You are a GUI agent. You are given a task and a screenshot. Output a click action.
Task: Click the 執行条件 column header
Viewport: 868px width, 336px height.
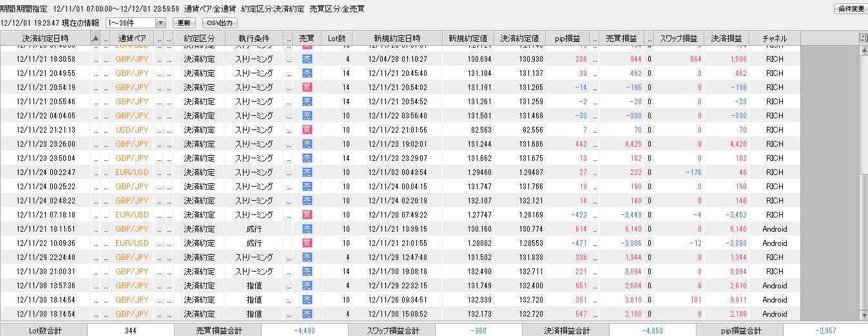(x=254, y=39)
